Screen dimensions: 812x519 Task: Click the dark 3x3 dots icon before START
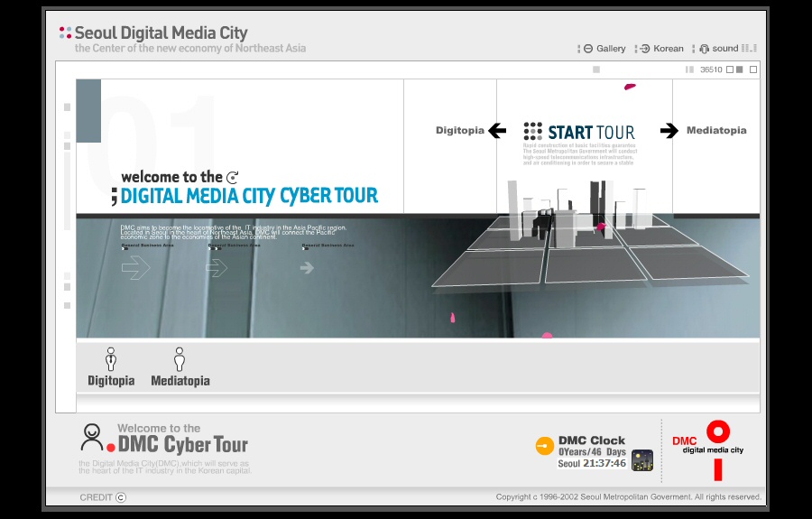(533, 131)
